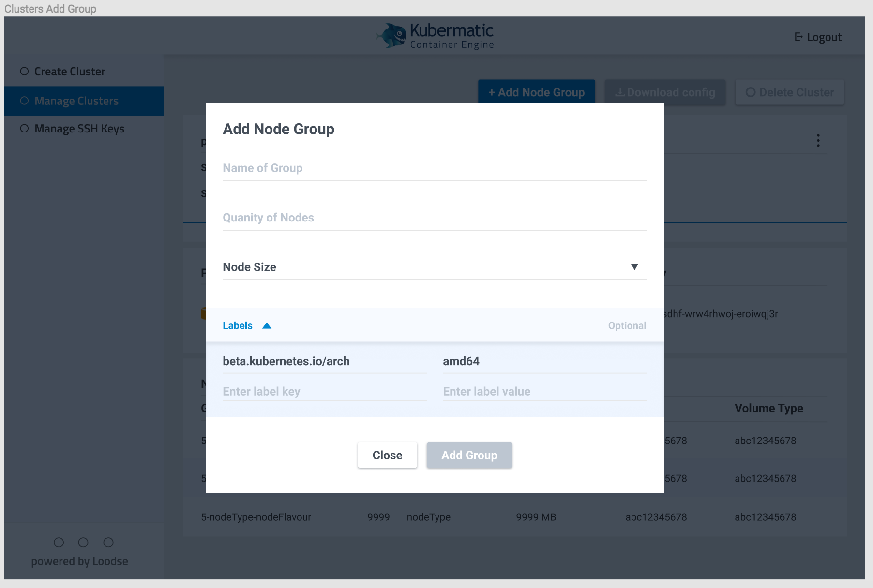The height and width of the screenshot is (588, 873).
Task: Click the first circle icon above powered by Loodse
Action: 59,543
